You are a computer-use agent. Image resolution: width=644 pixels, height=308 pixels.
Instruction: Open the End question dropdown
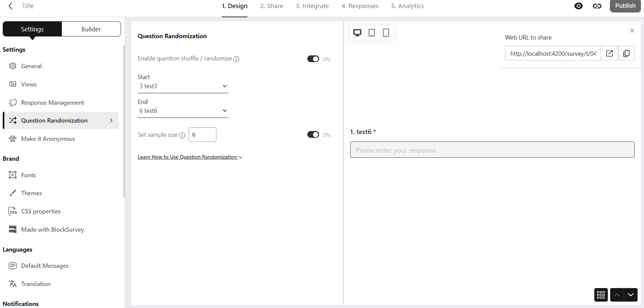[x=183, y=111]
